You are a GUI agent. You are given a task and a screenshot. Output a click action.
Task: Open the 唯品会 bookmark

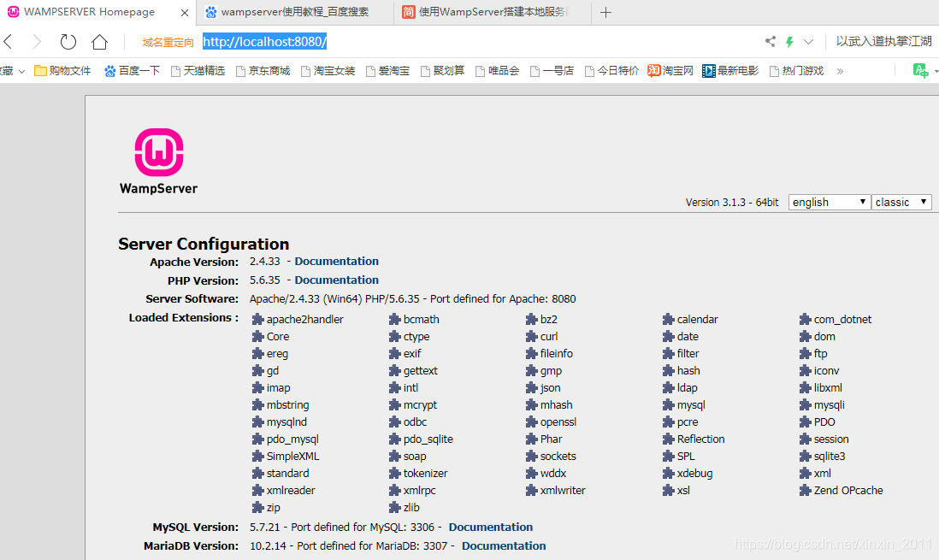point(497,71)
